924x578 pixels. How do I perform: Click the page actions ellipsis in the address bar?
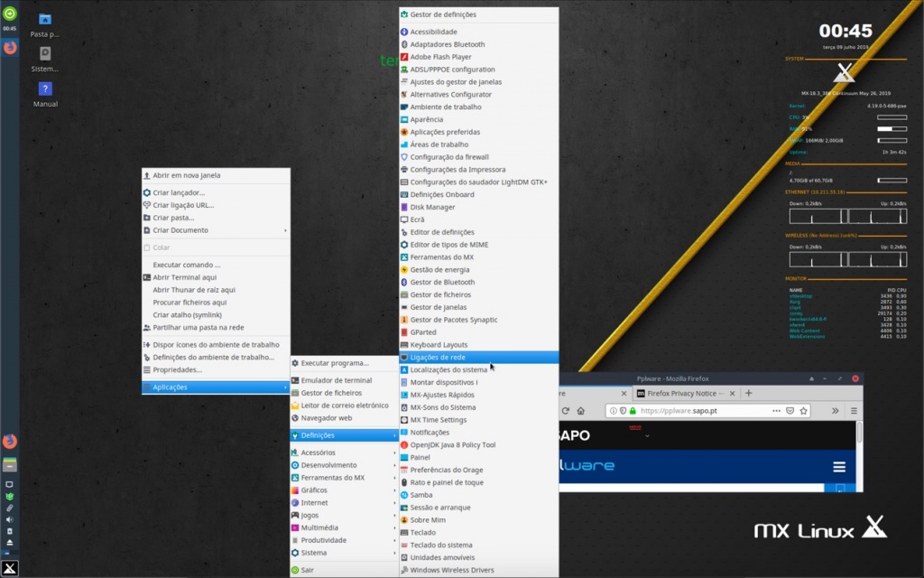click(x=776, y=411)
